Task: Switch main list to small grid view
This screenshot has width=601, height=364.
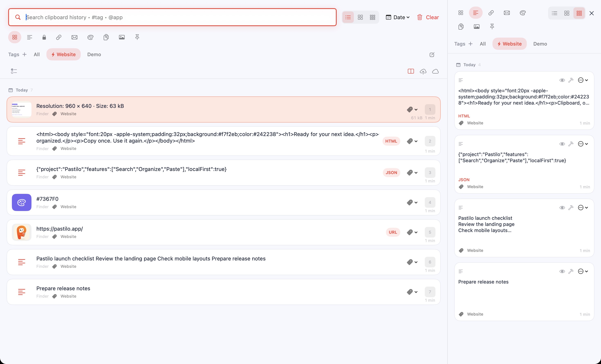Action: pyautogui.click(x=372, y=17)
